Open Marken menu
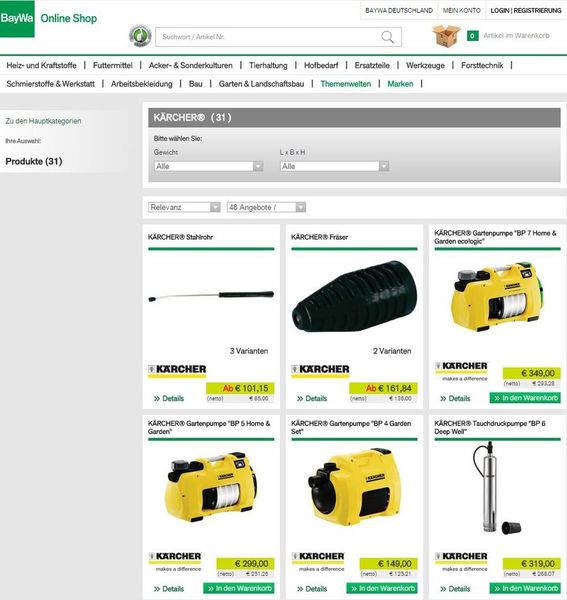Viewport: 567px width, 600px height. tap(400, 84)
